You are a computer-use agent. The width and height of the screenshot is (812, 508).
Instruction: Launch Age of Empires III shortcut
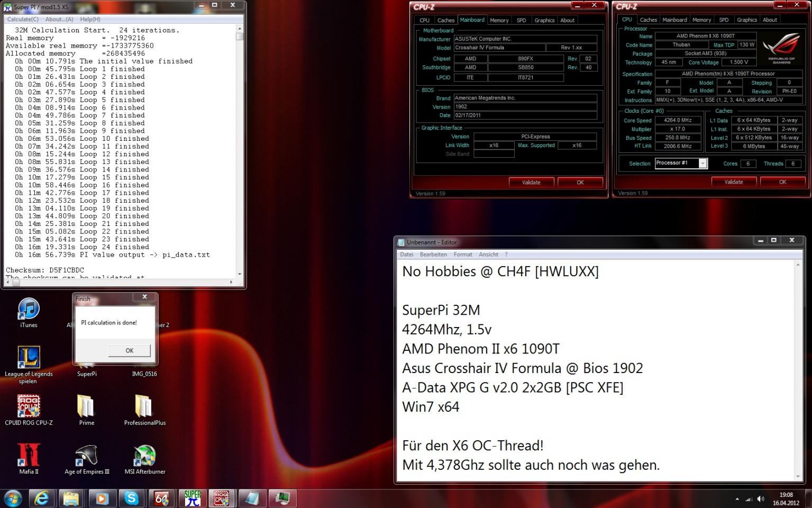(87, 459)
